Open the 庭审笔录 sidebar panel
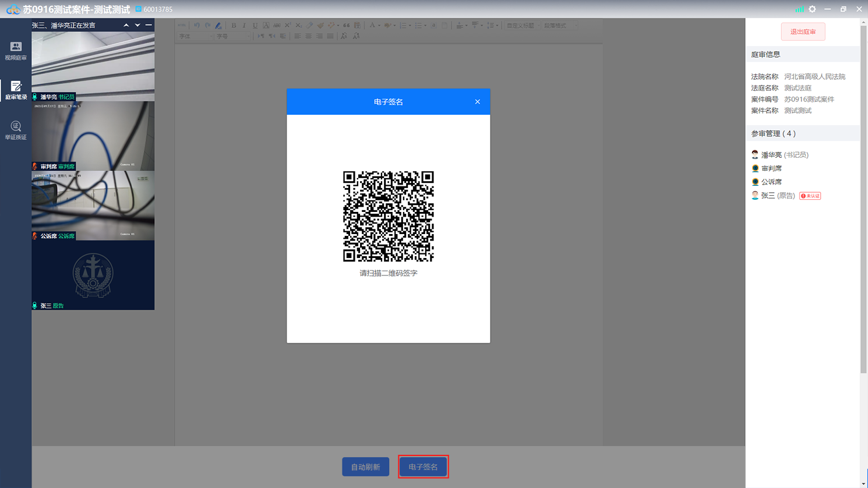The width and height of the screenshot is (868, 488). [16, 90]
